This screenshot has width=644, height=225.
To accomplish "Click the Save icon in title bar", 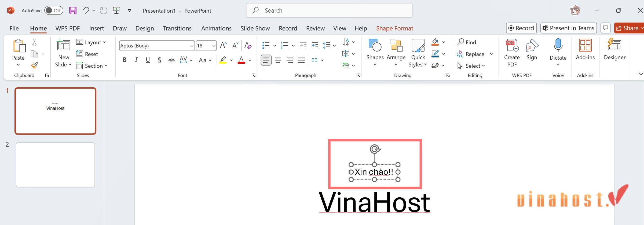I will coord(73,10).
